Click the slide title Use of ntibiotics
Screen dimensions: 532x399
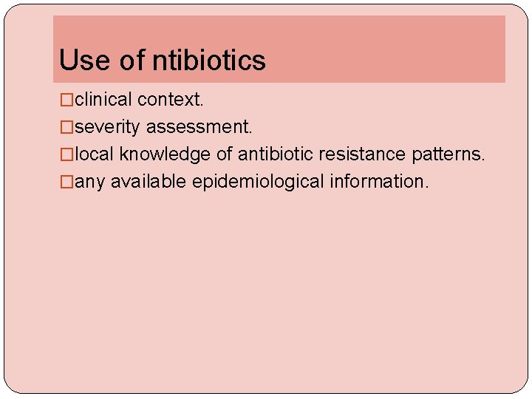(162, 61)
